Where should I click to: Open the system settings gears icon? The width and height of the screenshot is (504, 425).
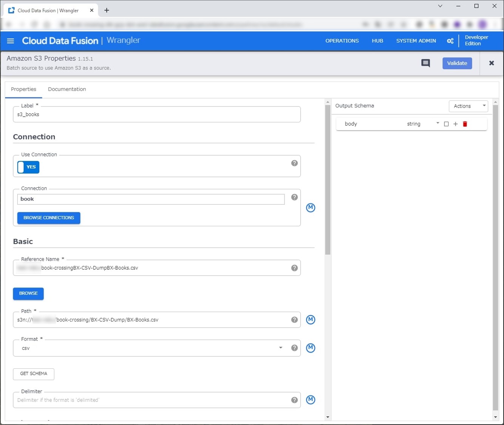(450, 41)
